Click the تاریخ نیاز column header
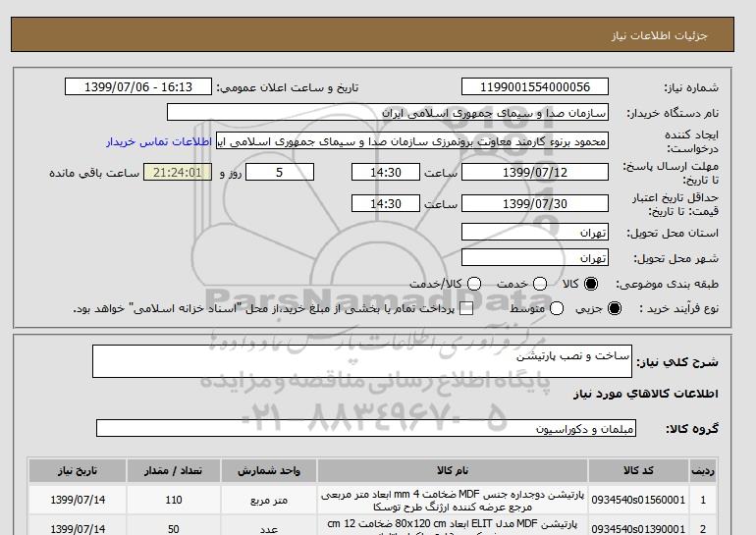Image resolution: width=756 pixels, height=535 pixels. [x=78, y=470]
